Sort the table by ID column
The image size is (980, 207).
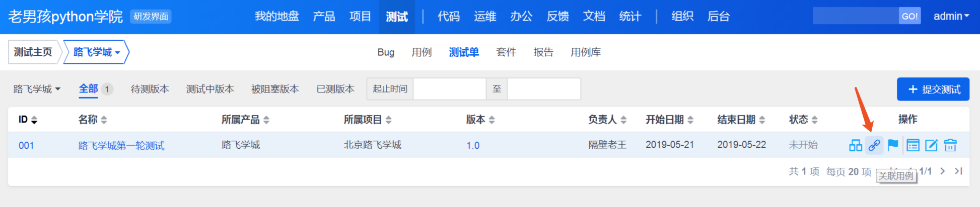[x=28, y=120]
